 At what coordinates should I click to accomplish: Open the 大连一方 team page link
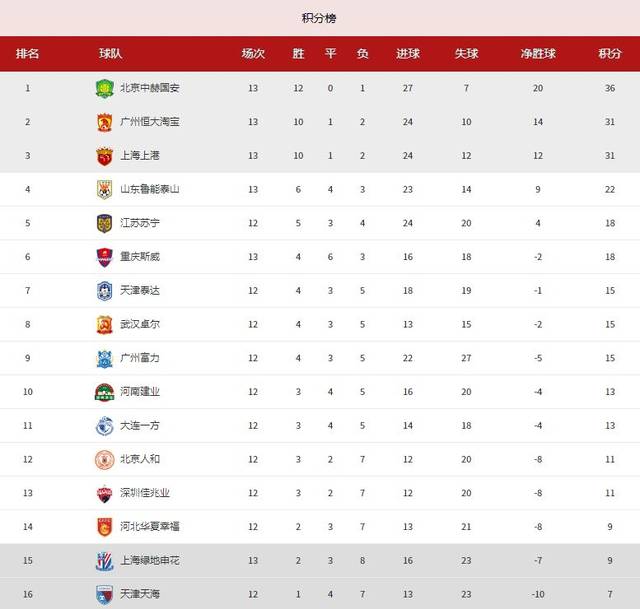coord(140,426)
